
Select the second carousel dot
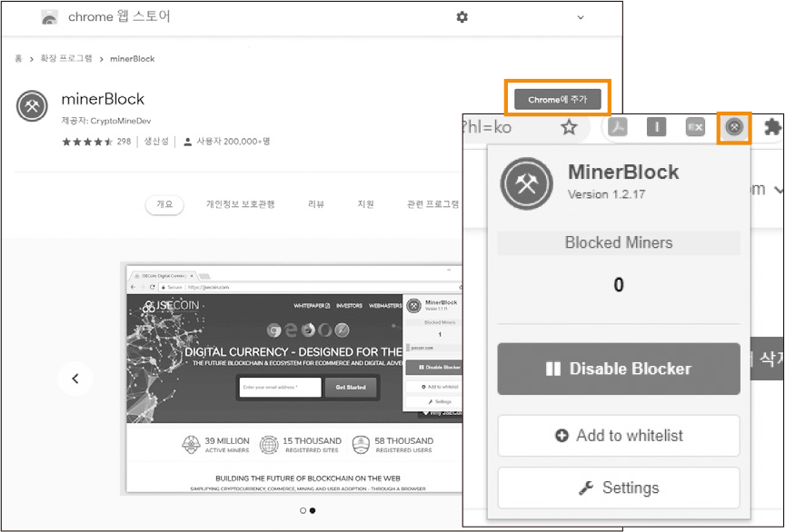point(313,510)
